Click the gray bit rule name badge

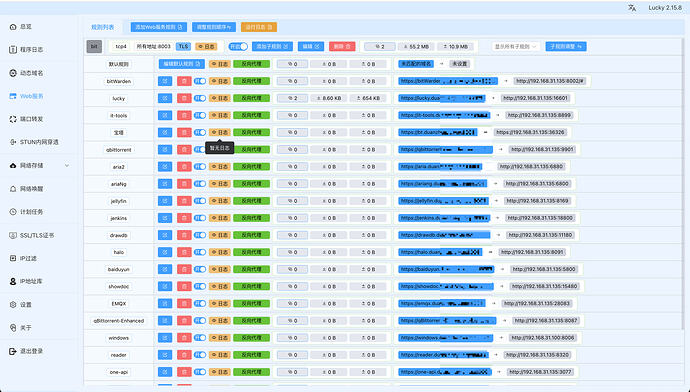coord(94,46)
